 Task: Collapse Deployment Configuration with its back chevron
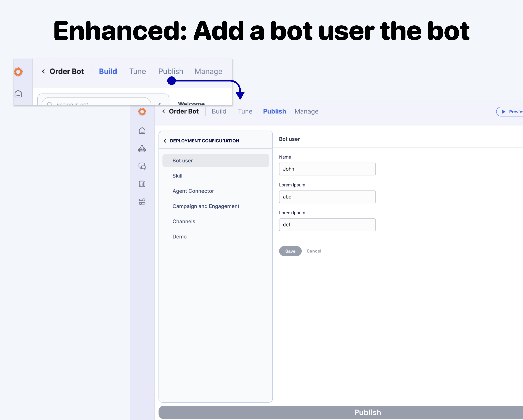(165, 141)
